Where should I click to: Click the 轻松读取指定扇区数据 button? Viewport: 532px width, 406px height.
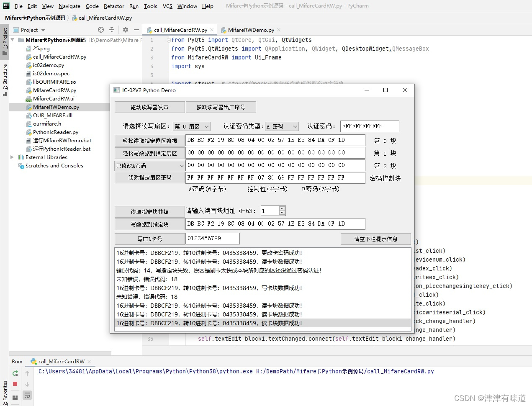150,141
